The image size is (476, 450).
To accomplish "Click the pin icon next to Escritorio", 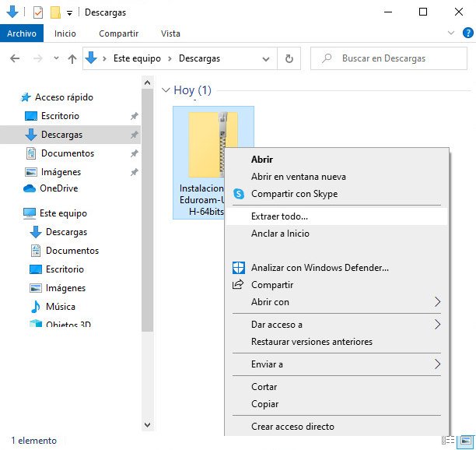I will [x=135, y=116].
